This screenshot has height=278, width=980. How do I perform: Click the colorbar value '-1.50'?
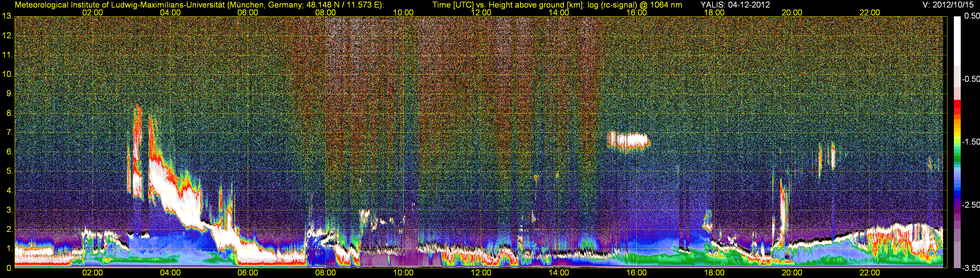(971, 142)
